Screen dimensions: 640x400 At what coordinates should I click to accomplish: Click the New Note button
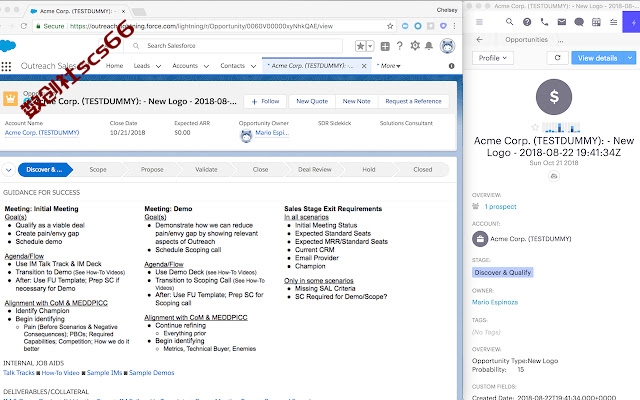(x=356, y=101)
